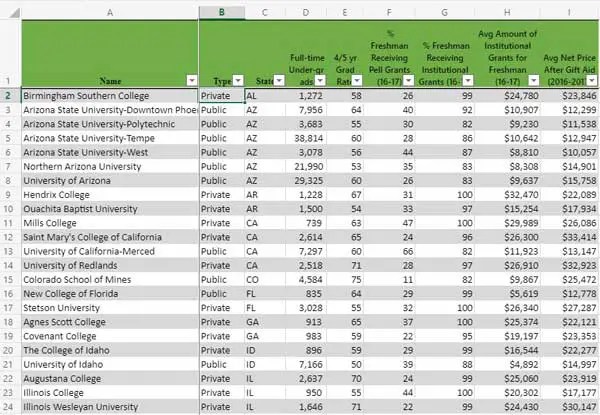Click cell Northern Arizona University

tap(110, 166)
